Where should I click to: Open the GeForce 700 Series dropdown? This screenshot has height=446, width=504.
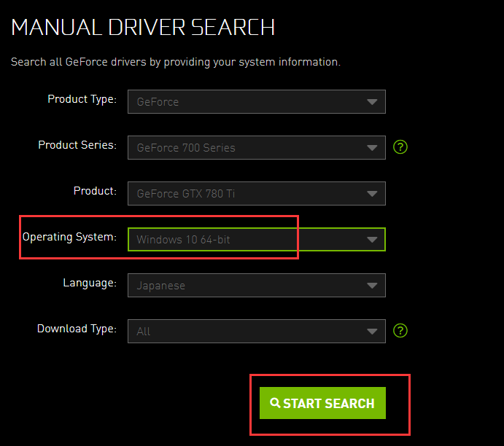257,148
